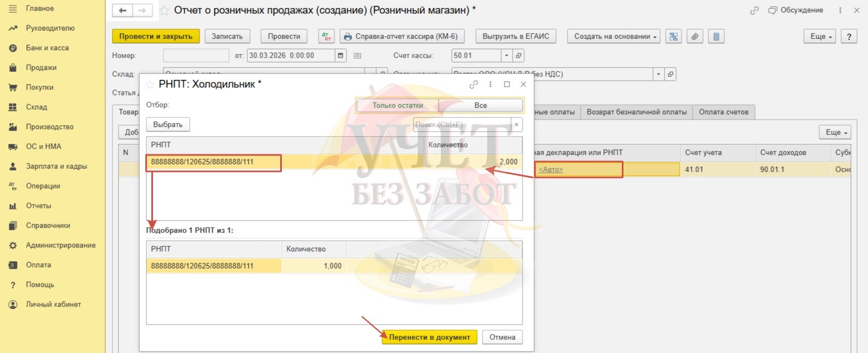Open the Создать на основании dropdown

614,36
